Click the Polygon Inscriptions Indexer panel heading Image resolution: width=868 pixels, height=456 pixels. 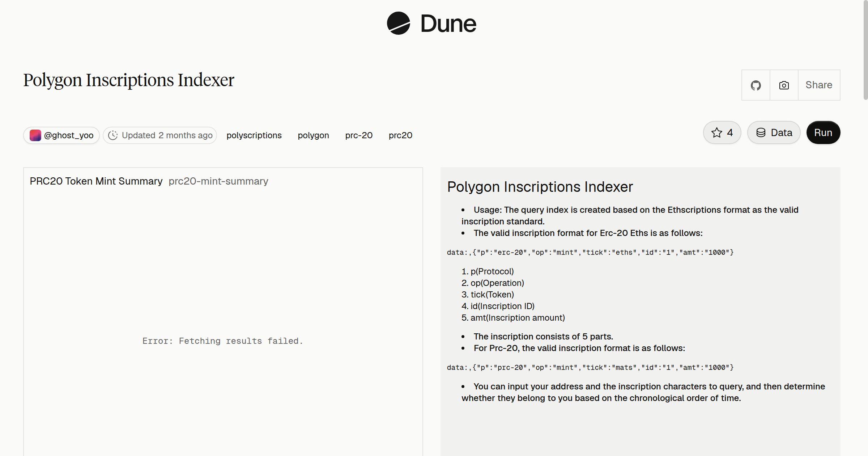pyautogui.click(x=540, y=187)
